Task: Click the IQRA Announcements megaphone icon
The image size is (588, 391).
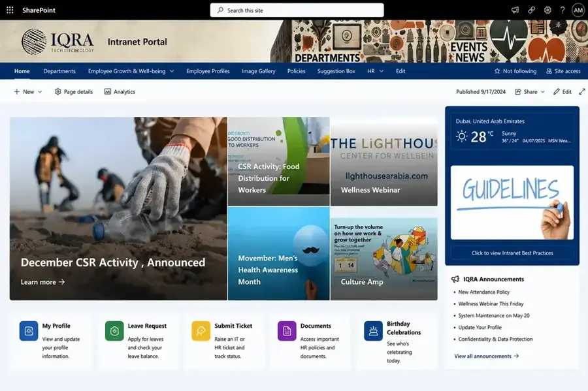Action: (455, 279)
